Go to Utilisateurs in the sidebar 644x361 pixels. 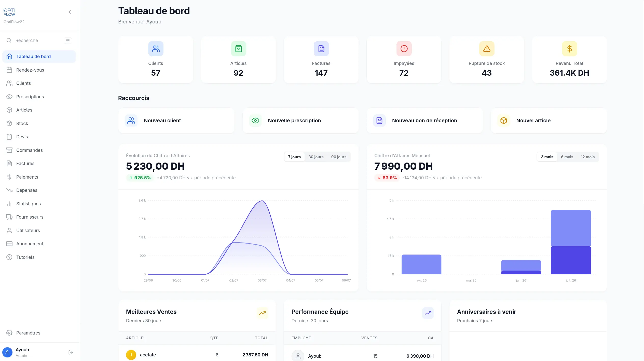(x=39, y=230)
